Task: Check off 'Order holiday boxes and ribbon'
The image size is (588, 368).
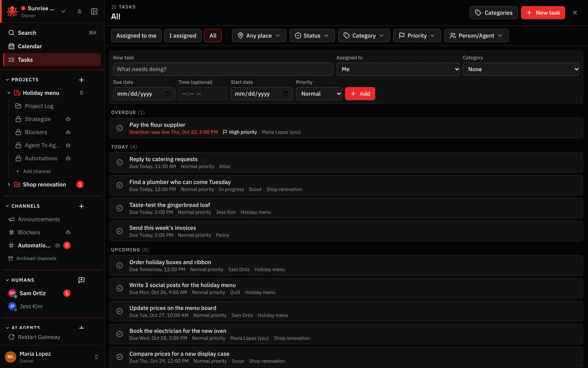Action: [119, 265]
